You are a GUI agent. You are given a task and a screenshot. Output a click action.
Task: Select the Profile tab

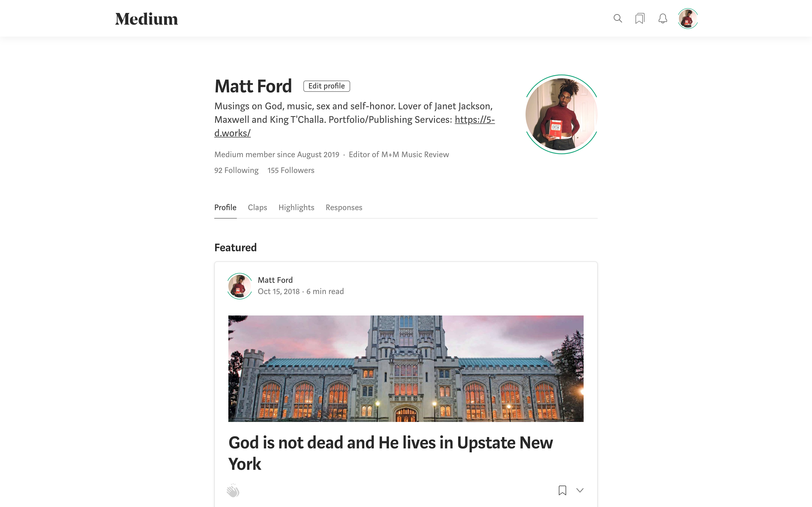pos(225,207)
